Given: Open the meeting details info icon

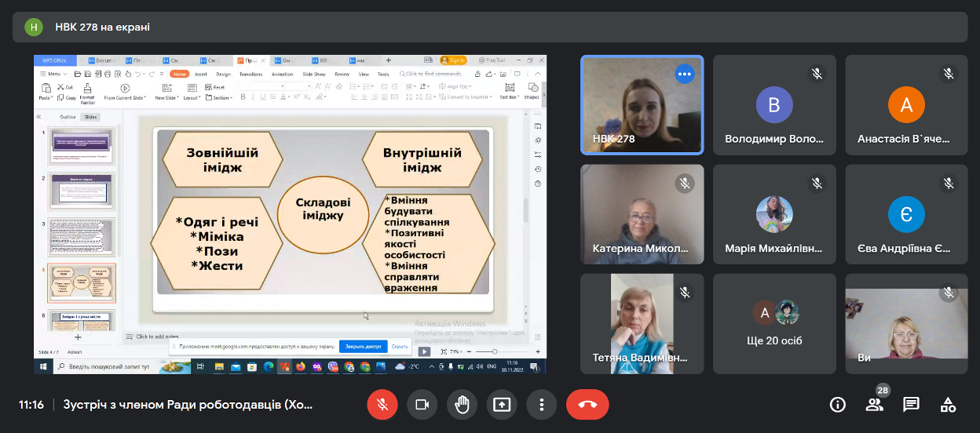Looking at the screenshot, I should tap(838, 405).
